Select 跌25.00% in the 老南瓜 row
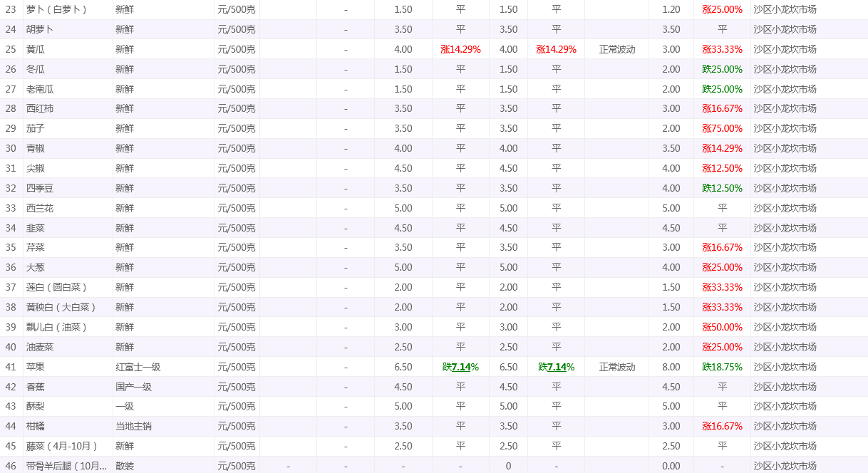The image size is (868, 473). 722,89
